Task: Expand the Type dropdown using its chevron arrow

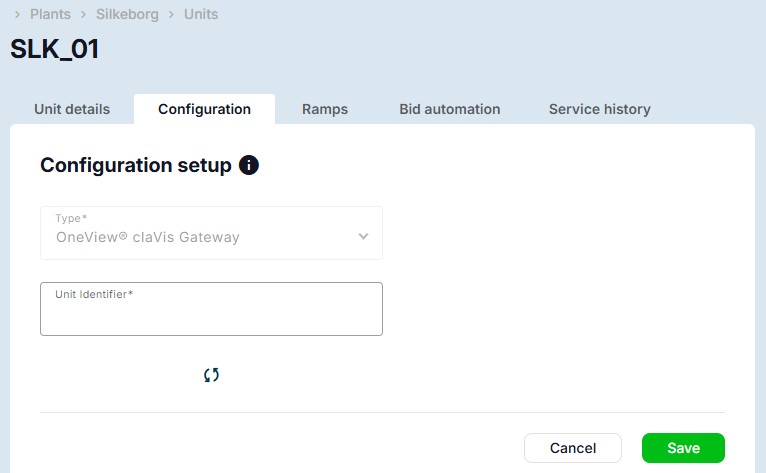Action: tap(363, 237)
